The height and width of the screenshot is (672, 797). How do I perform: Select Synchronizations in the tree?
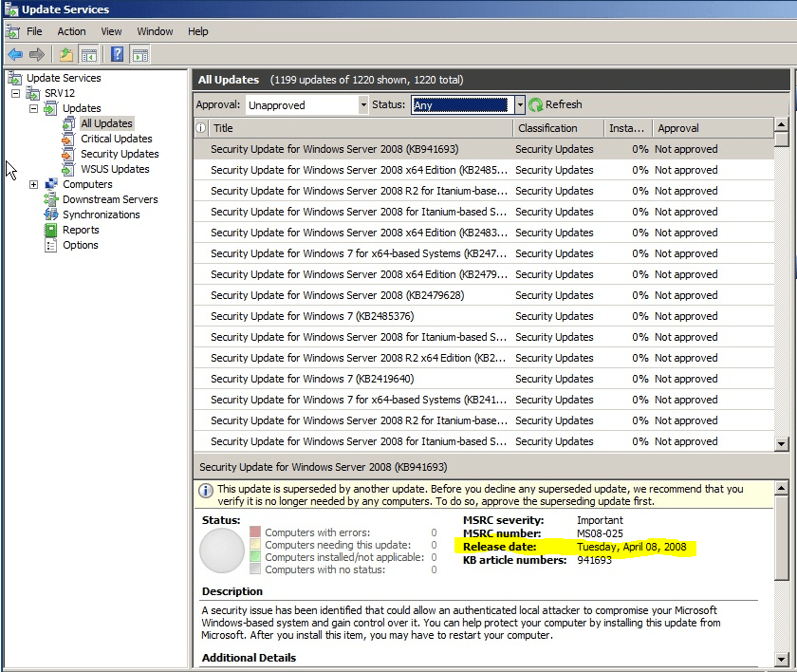coord(102,215)
